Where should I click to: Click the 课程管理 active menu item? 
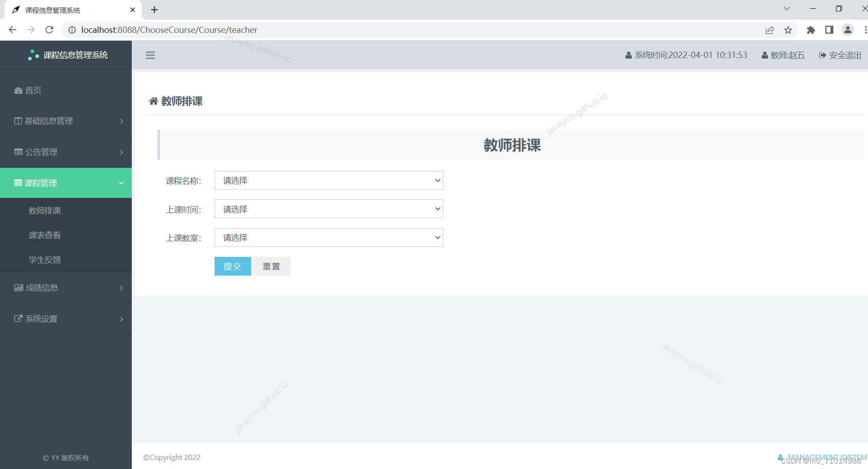point(66,183)
